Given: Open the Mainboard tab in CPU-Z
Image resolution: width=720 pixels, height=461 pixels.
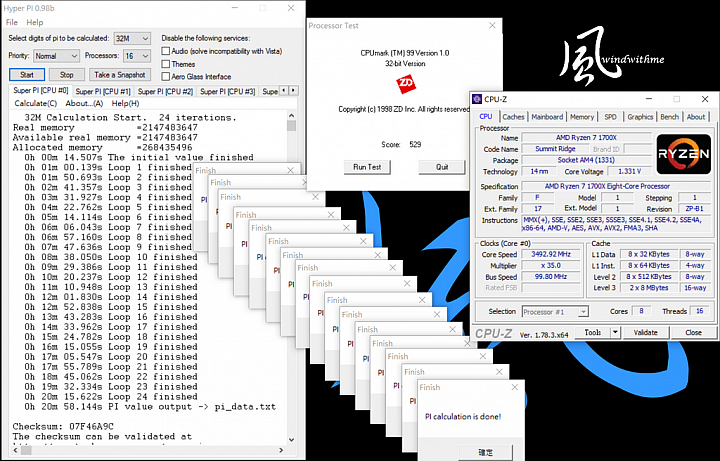Looking at the screenshot, I should point(547,117).
